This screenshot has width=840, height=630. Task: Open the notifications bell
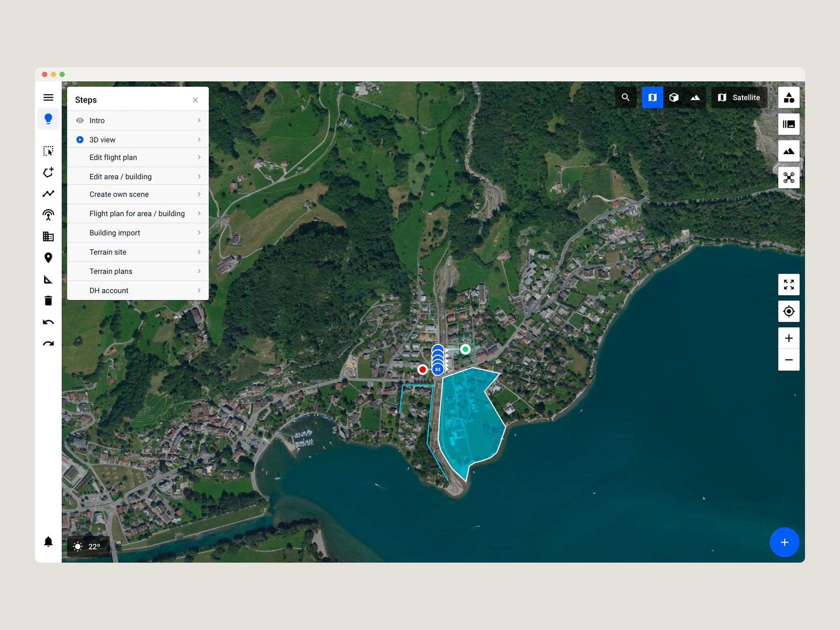pos(48,542)
